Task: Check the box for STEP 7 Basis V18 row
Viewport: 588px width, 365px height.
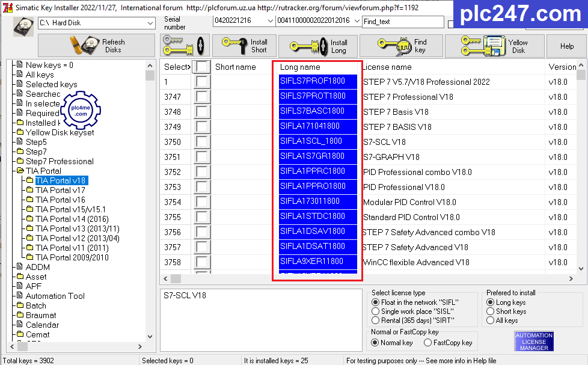Action: [x=203, y=112]
